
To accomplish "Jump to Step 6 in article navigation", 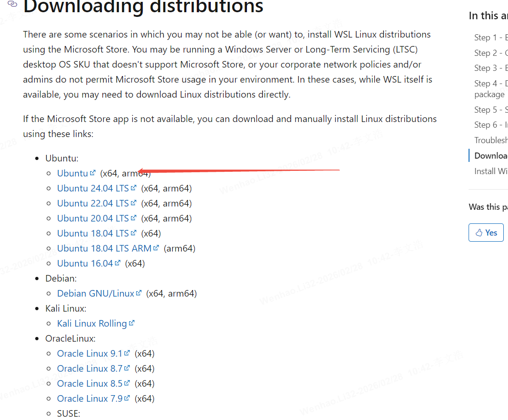I will click(x=491, y=125).
